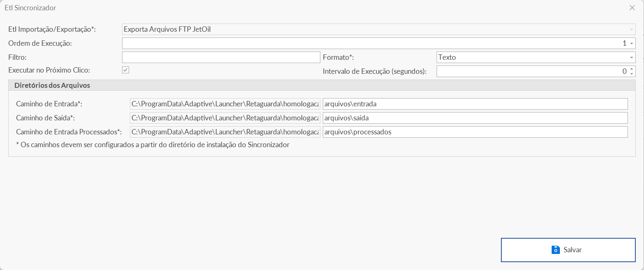Focus the Intervalo de Execução value field
This screenshot has width=644, height=270.
532,71
